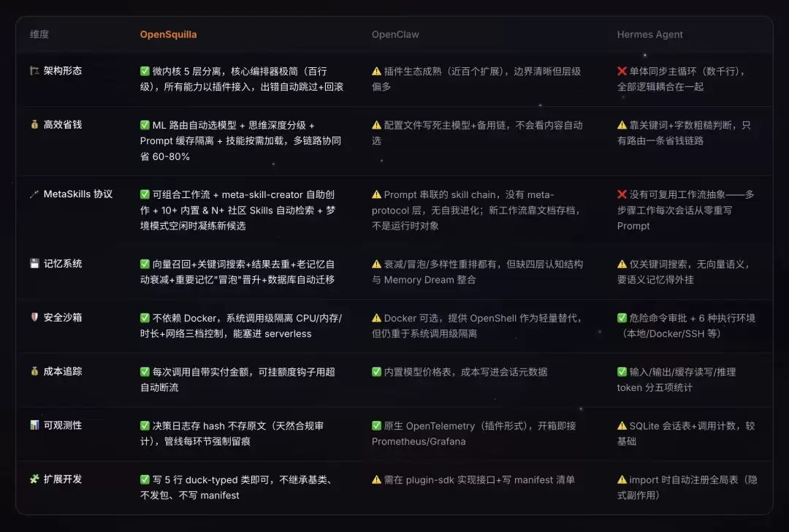Click red cross before 单体同步主循环

pyautogui.click(x=622, y=71)
